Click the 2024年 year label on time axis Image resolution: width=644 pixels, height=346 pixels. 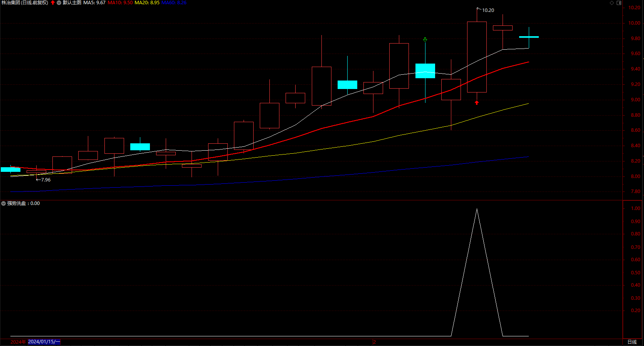point(18,342)
